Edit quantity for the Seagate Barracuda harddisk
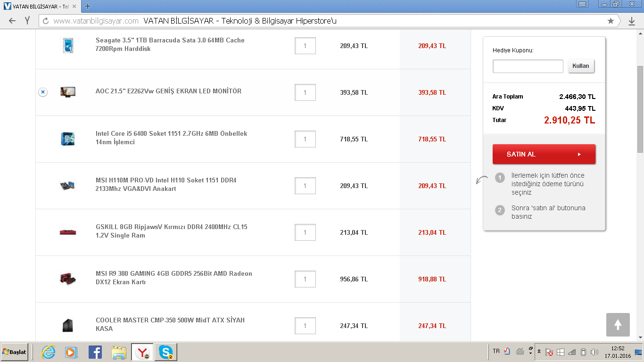 (x=305, y=46)
